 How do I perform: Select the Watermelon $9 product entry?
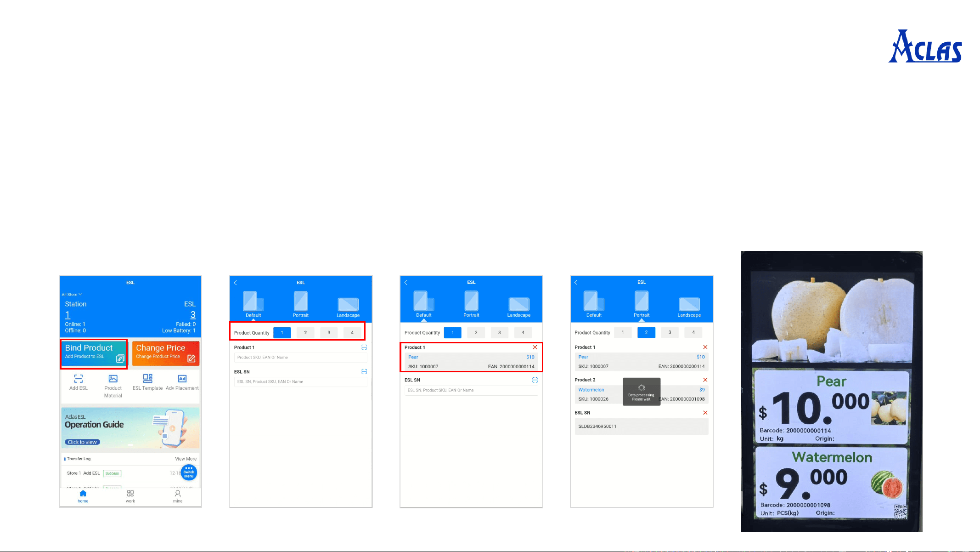click(642, 394)
